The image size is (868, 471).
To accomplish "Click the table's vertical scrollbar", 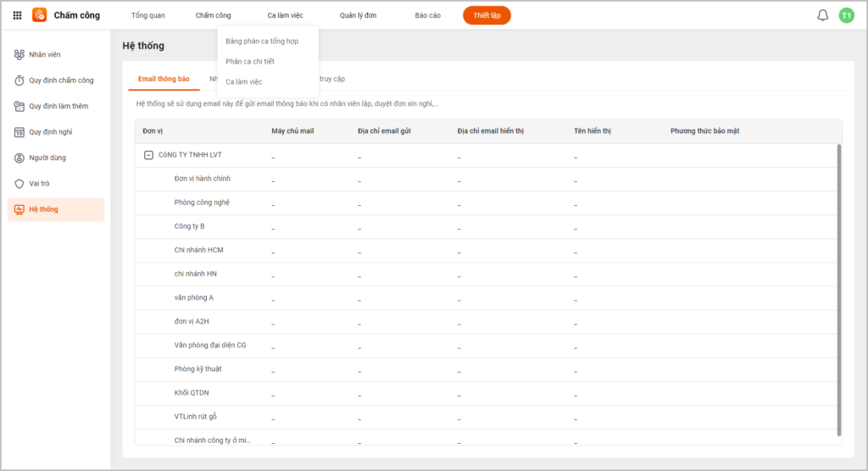I will click(839, 288).
